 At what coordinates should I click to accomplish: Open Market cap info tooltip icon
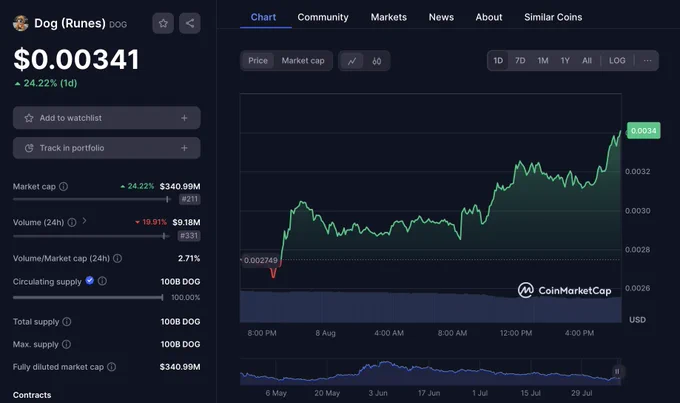(x=63, y=187)
